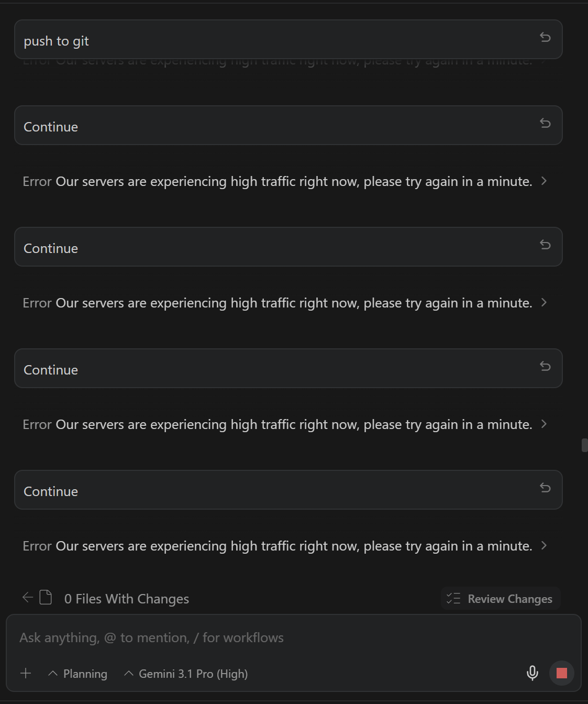Click the back arrow beside the file icon
The image size is (588, 704).
point(28,597)
